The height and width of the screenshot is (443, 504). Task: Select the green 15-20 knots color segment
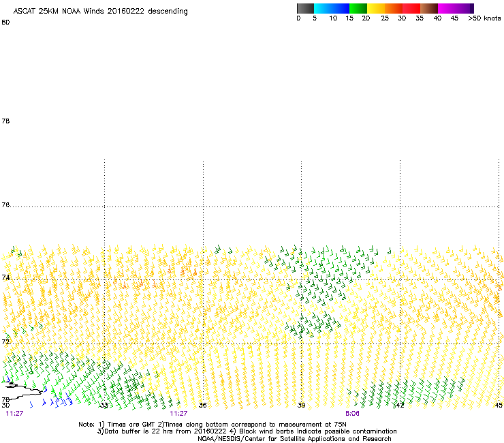[358, 8]
